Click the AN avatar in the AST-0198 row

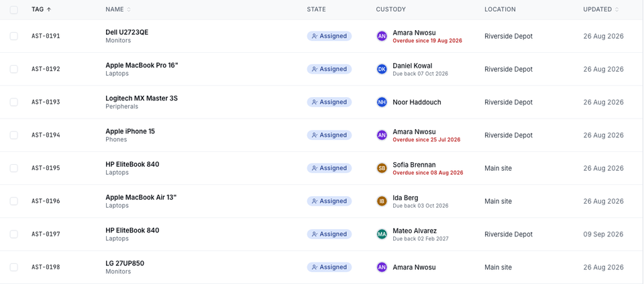coord(382,267)
